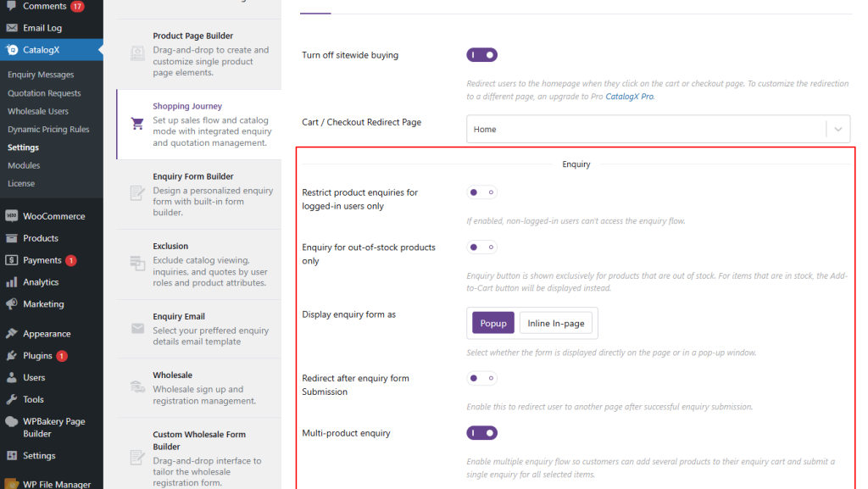Viewport: 868px width, 489px height.
Task: Enable Redirect after enquiry form Submission toggle
Action: (481, 378)
